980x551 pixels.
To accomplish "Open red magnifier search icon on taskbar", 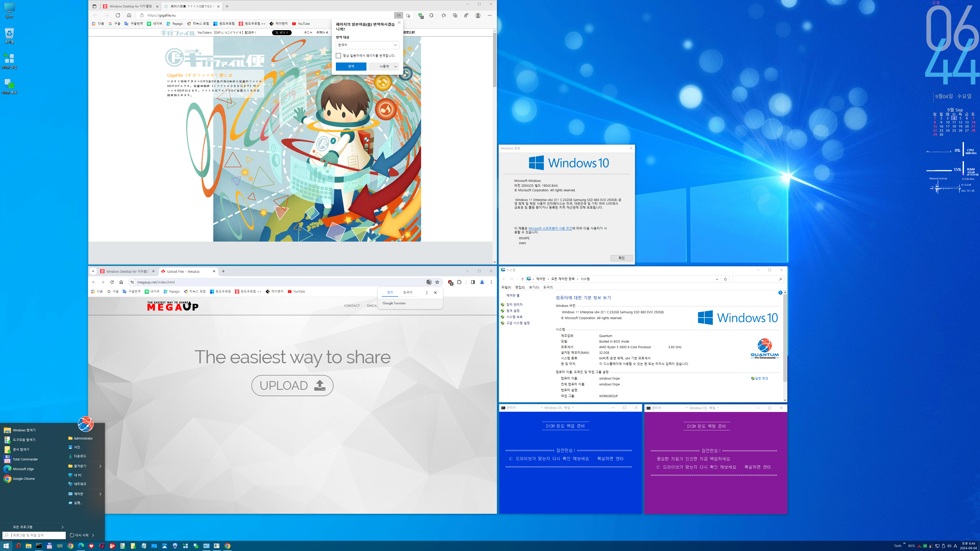I will coord(18,546).
